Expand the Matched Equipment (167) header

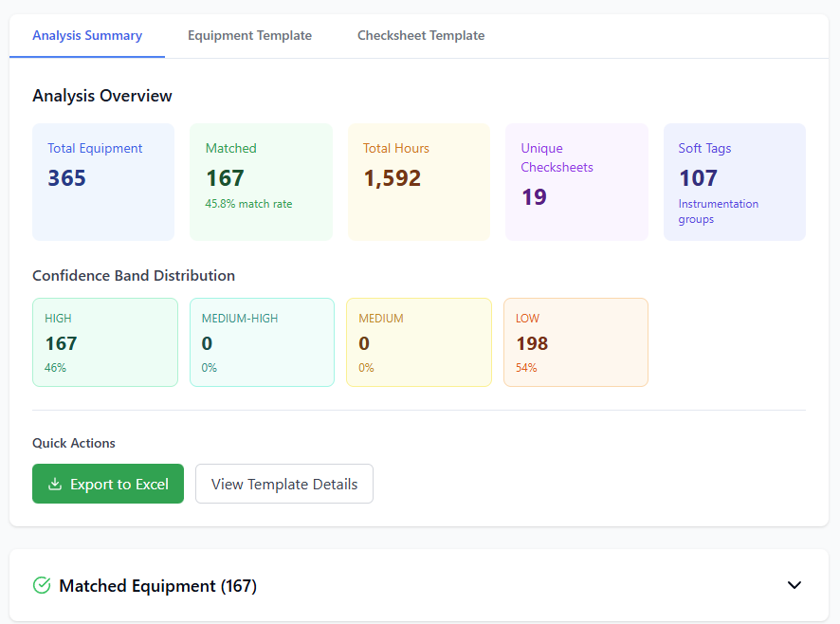[x=157, y=585]
